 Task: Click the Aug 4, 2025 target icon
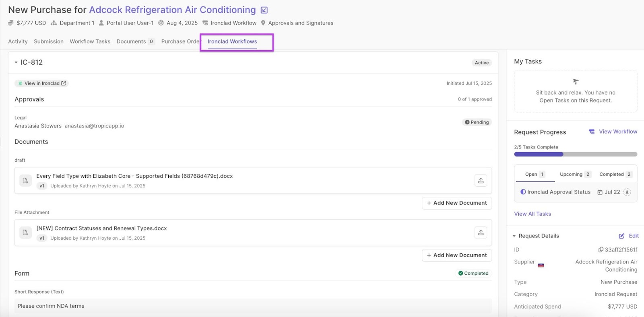coord(161,23)
